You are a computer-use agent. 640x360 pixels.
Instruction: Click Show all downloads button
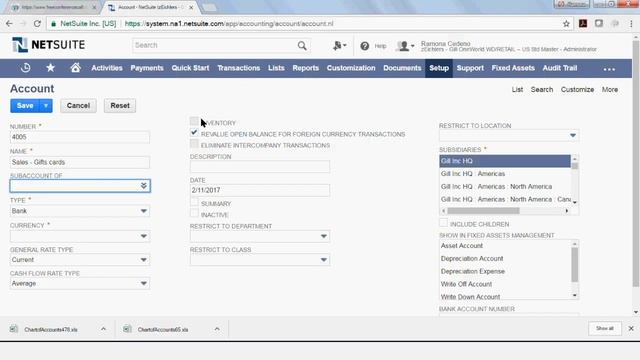[604, 329]
